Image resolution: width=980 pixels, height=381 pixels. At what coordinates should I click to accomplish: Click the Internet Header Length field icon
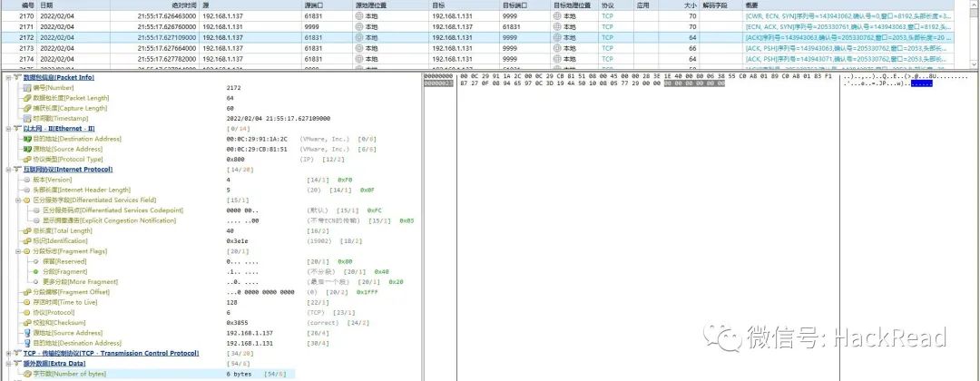pos(27,190)
